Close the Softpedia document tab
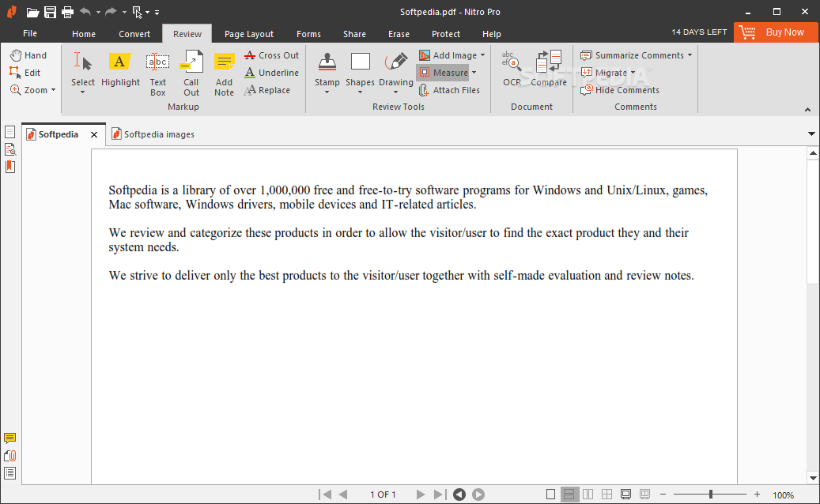The width and height of the screenshot is (820, 504). [x=94, y=135]
